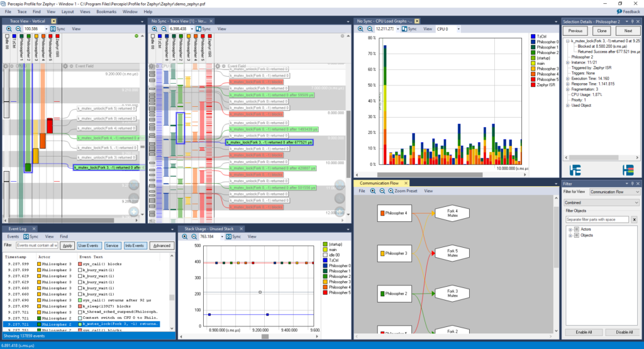Toggle Advanced filter in Event Log

[x=162, y=245]
